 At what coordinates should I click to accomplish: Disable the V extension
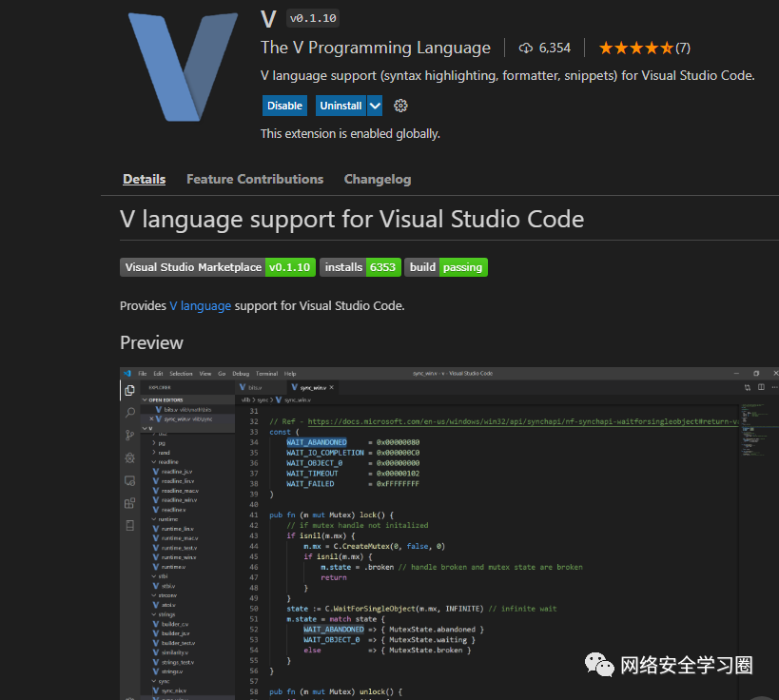pyautogui.click(x=284, y=106)
